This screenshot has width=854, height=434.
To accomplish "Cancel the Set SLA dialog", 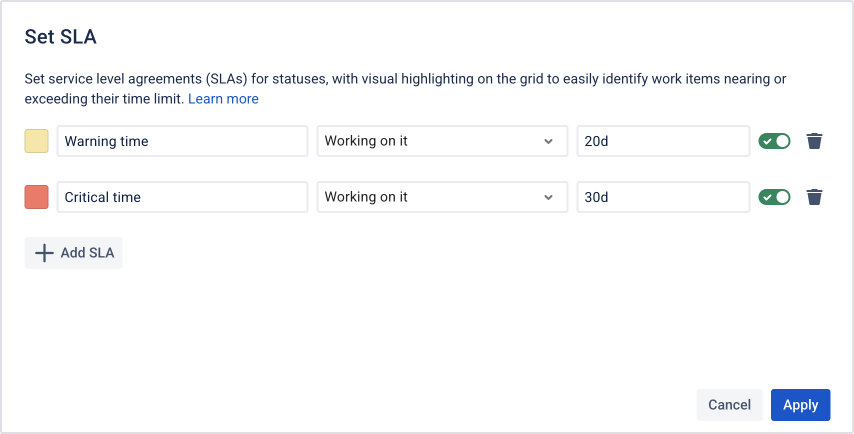I will pos(729,405).
